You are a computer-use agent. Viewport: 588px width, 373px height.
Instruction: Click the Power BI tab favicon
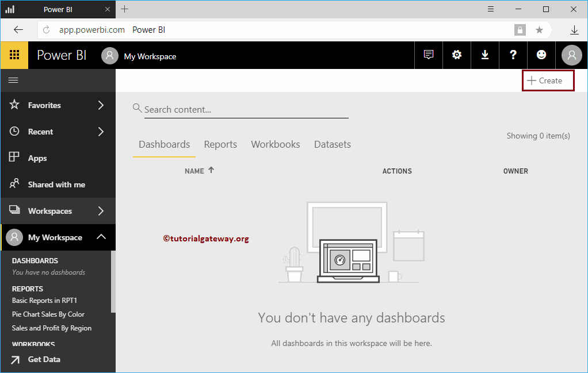10,9
